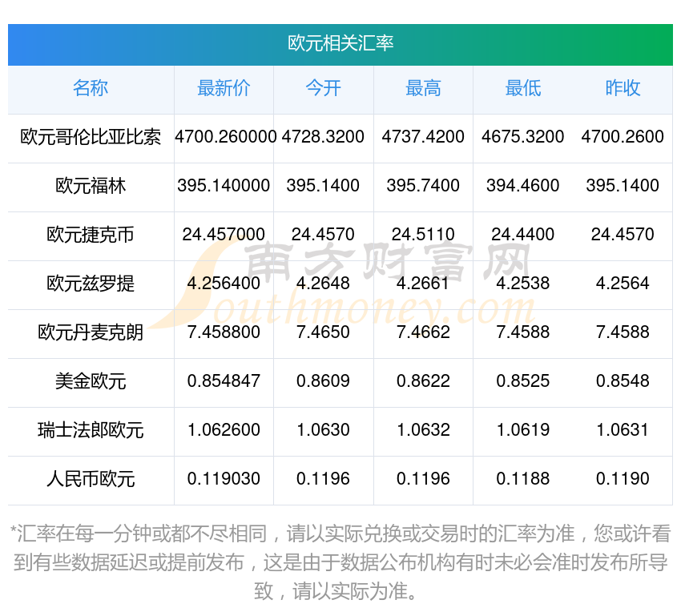Click previous close 4700.2600
681x616 pixels.
tap(623, 137)
